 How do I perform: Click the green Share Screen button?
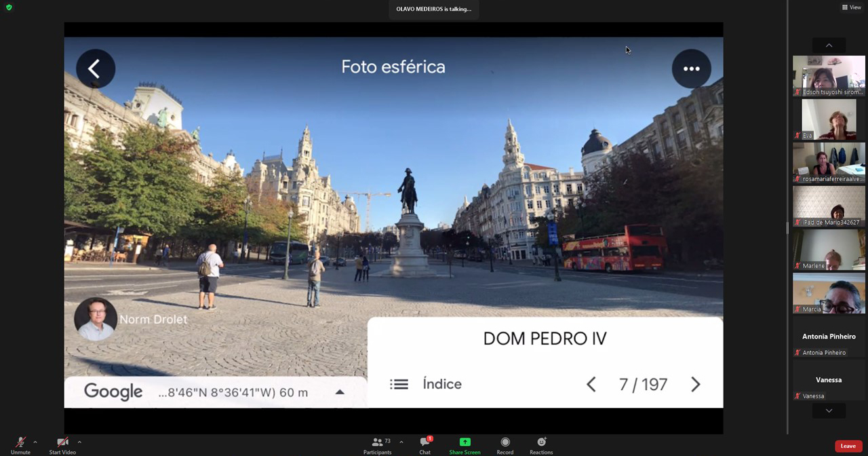[465, 445]
